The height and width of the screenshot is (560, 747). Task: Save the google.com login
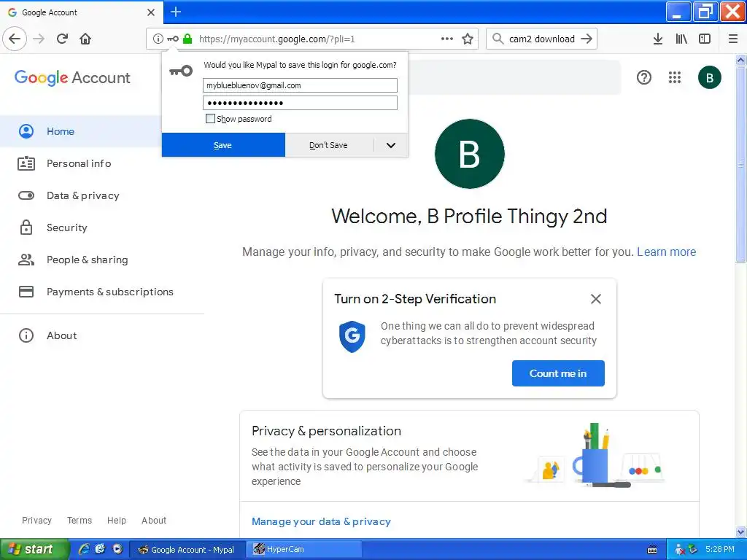223,145
